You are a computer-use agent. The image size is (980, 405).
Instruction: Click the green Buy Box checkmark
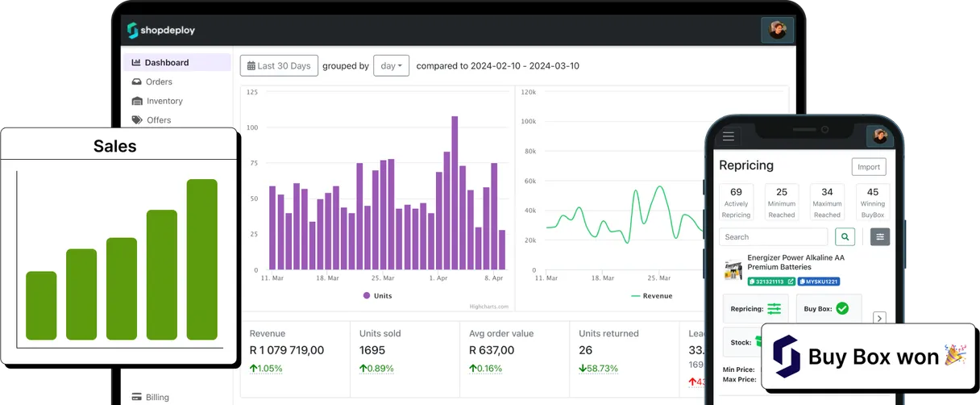pyautogui.click(x=842, y=308)
